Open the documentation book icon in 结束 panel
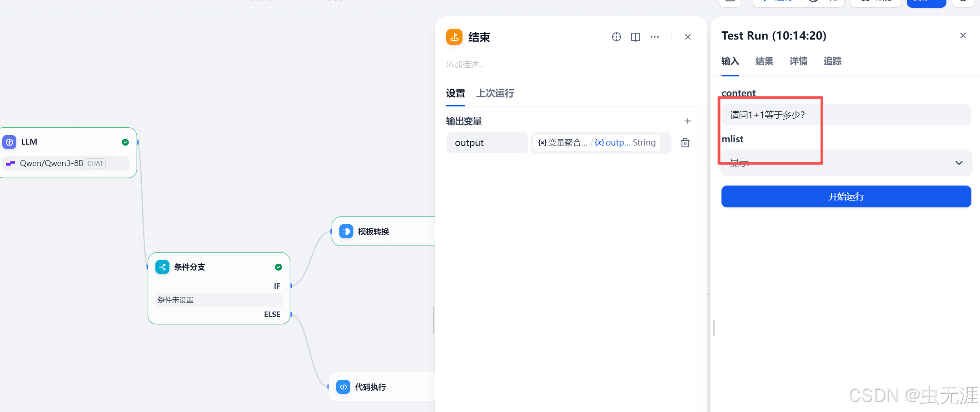This screenshot has height=412, width=980. pos(635,37)
